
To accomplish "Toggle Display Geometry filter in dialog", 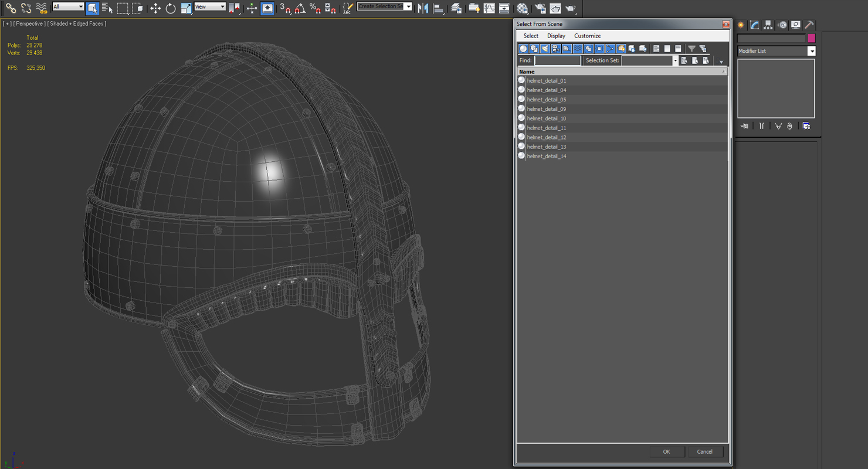I will click(x=523, y=49).
